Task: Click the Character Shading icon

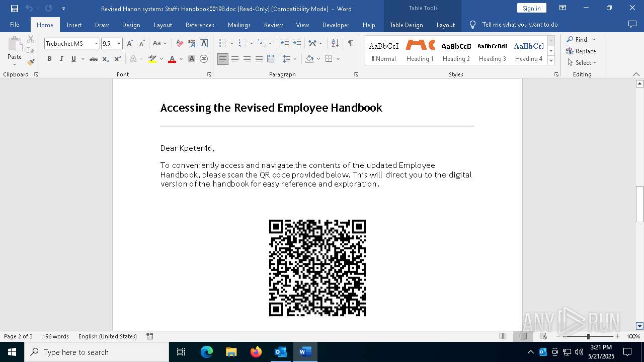Action: point(192,59)
